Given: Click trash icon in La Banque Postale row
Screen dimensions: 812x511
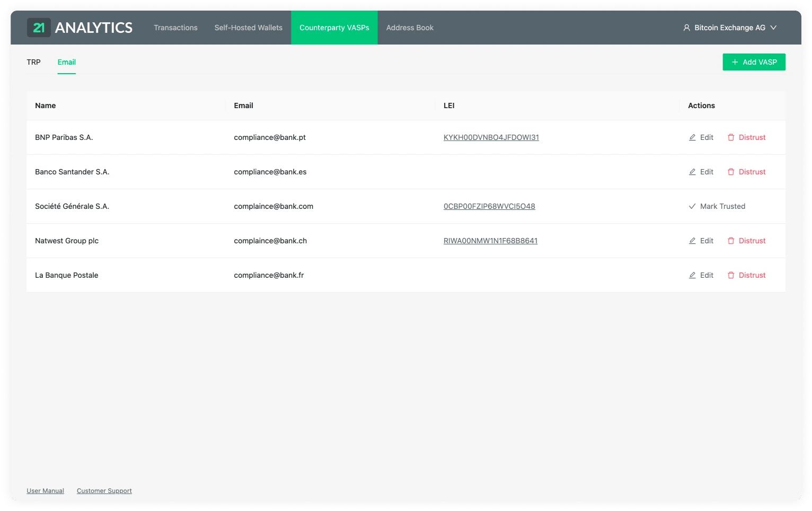Looking at the screenshot, I should [731, 275].
